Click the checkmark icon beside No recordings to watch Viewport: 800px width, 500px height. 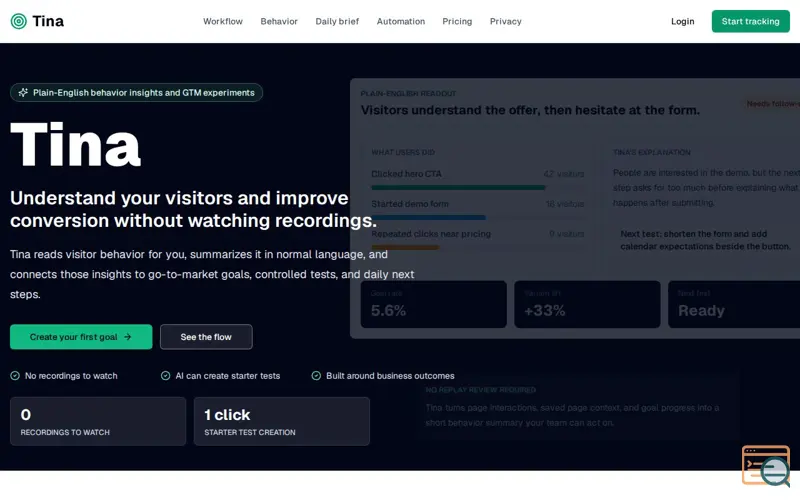click(x=15, y=376)
